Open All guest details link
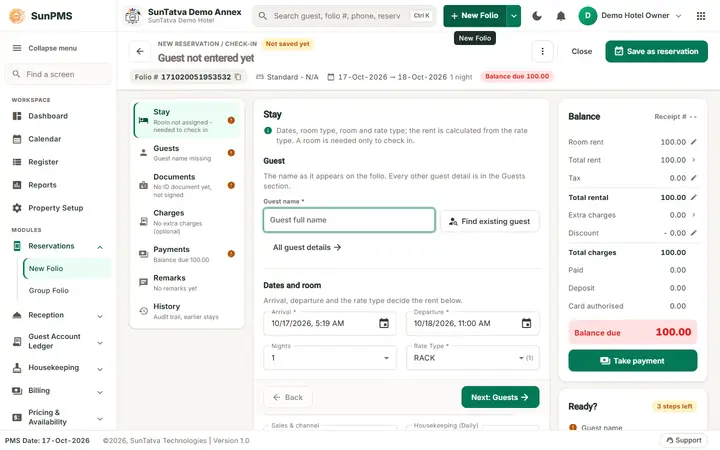 pyautogui.click(x=307, y=248)
